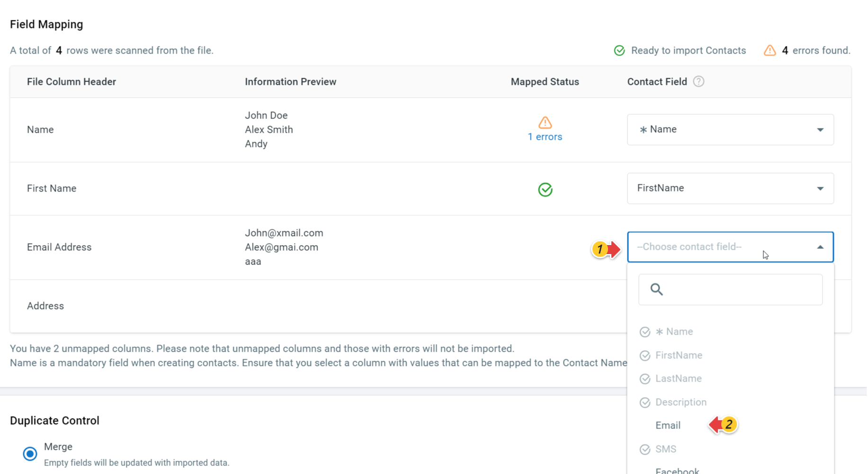Screen dimensions: 868x474
Task: Click the up arrow of the Email Address dropdown
Action: 820,247
